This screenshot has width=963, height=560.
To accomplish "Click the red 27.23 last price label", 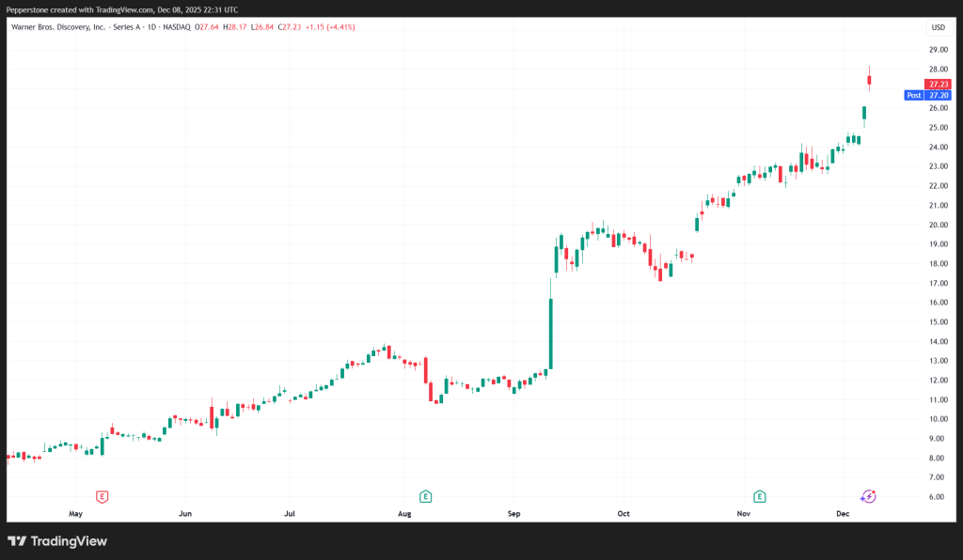I will click(x=938, y=84).
